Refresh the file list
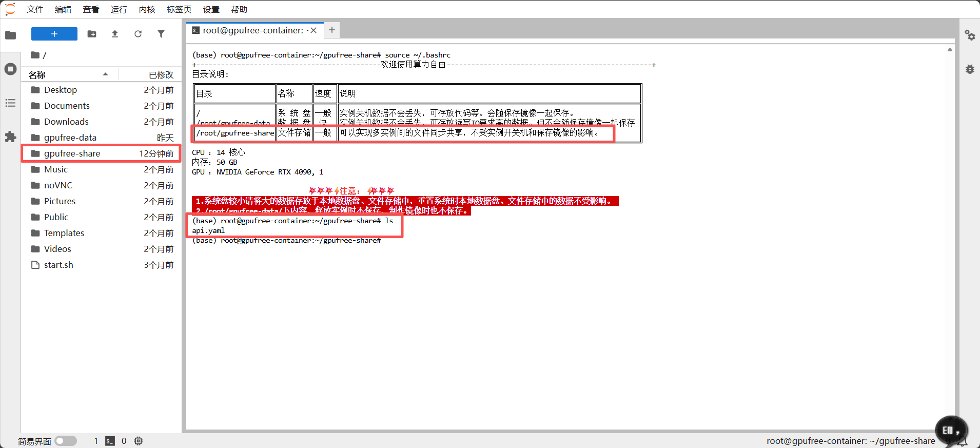Screen dimensions: 980x448 pyautogui.click(x=138, y=34)
